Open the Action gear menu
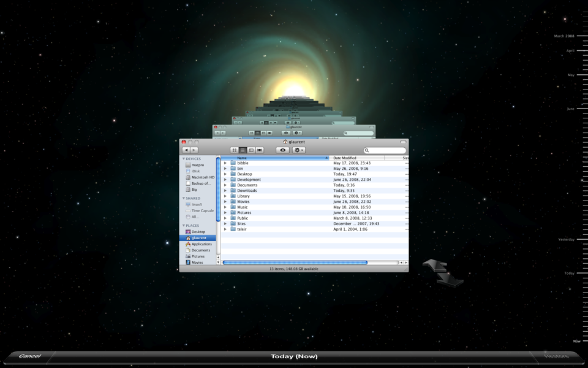 298,150
